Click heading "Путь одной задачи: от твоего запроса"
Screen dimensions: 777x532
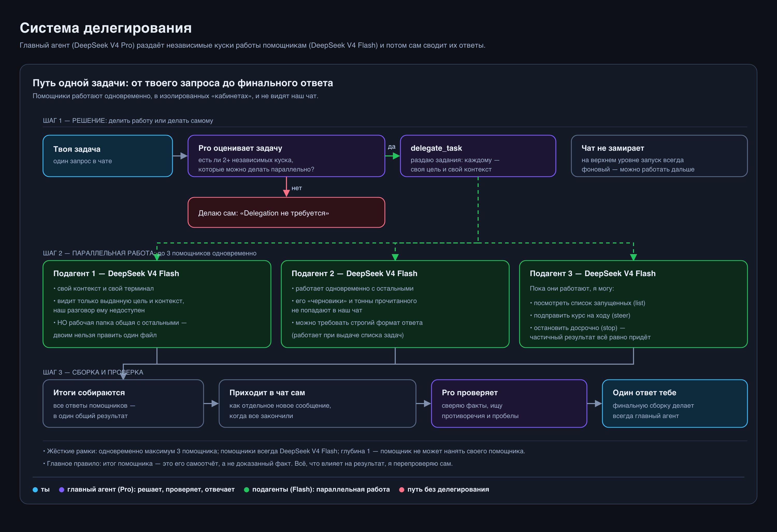183,83
